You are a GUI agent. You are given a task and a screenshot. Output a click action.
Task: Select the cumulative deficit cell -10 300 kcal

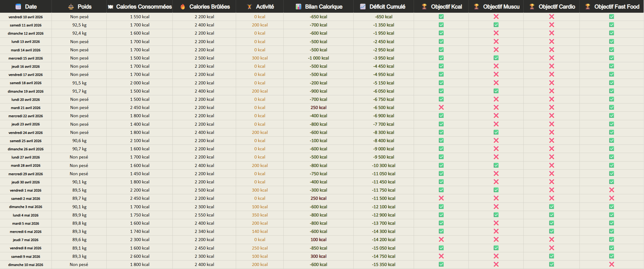(x=384, y=165)
